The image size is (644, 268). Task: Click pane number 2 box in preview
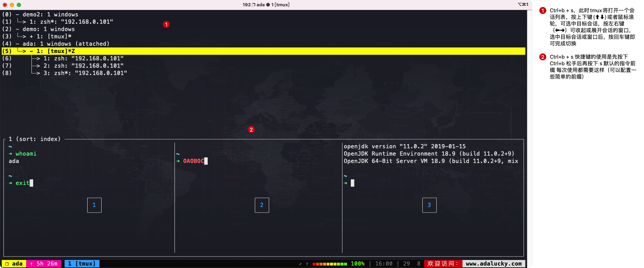[x=262, y=205]
